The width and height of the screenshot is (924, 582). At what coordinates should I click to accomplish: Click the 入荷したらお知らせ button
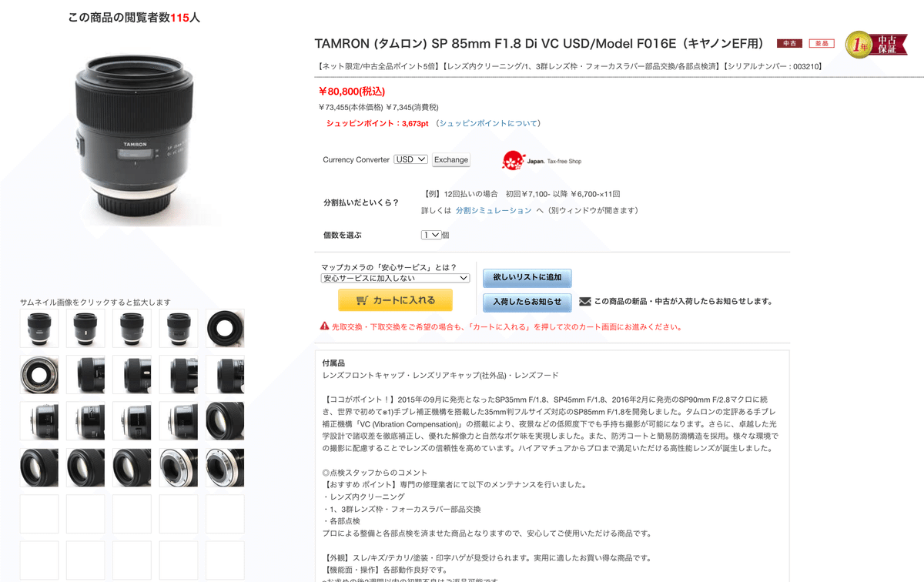tap(527, 302)
